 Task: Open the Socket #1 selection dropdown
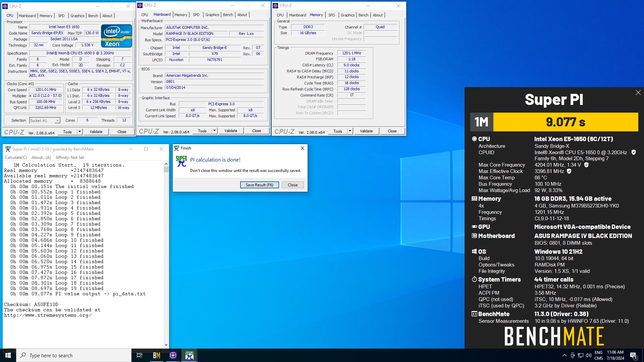57,121
